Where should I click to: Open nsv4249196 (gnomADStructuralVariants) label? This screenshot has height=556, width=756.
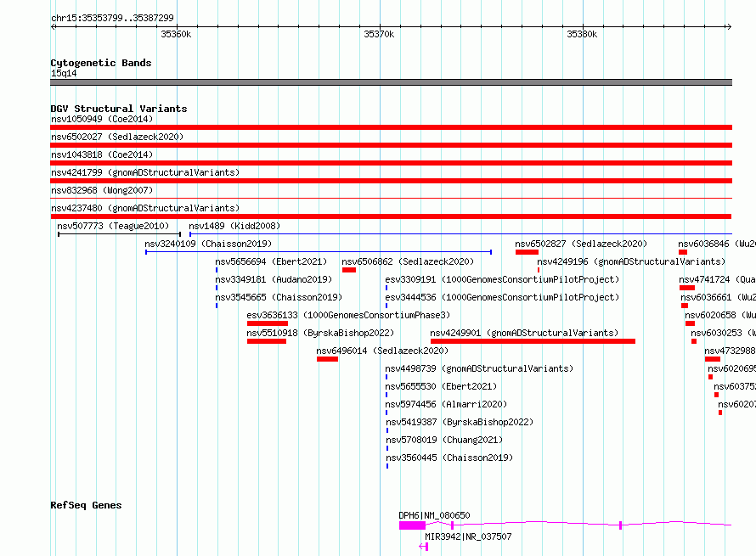coord(631,261)
